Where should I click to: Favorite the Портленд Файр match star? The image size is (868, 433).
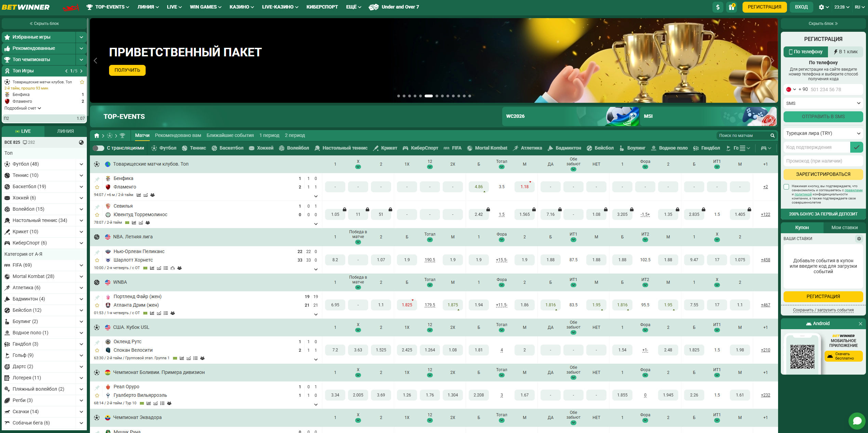97,305
